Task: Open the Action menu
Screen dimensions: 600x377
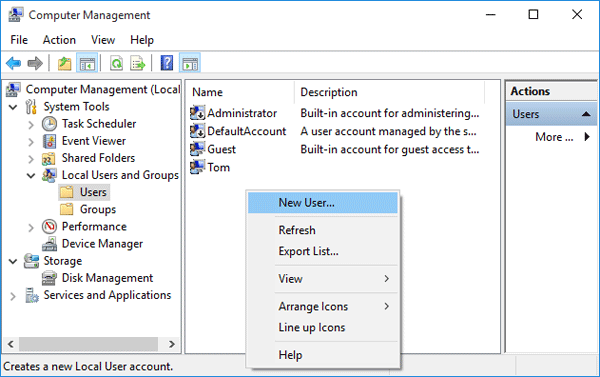Action: tap(59, 40)
